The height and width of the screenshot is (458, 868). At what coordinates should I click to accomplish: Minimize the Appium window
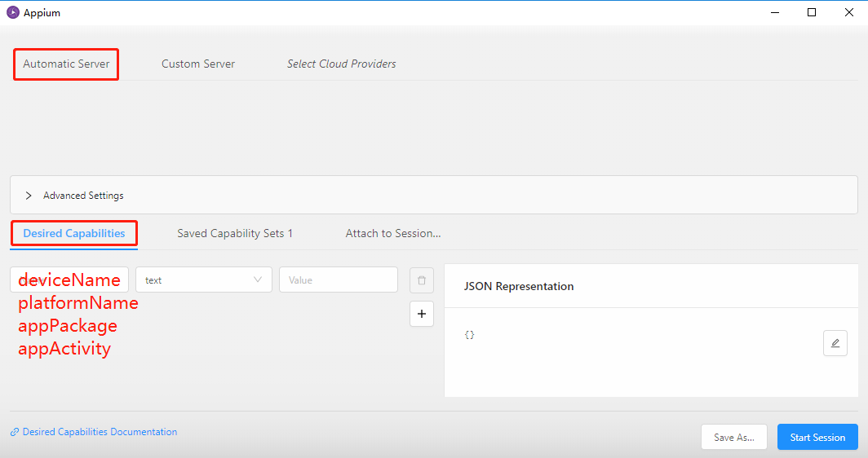coord(773,12)
